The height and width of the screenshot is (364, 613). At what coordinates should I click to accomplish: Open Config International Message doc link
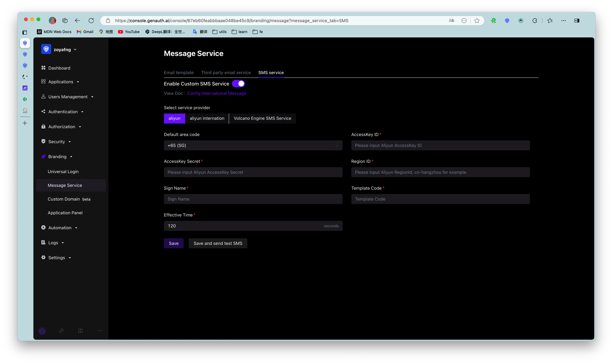216,93
